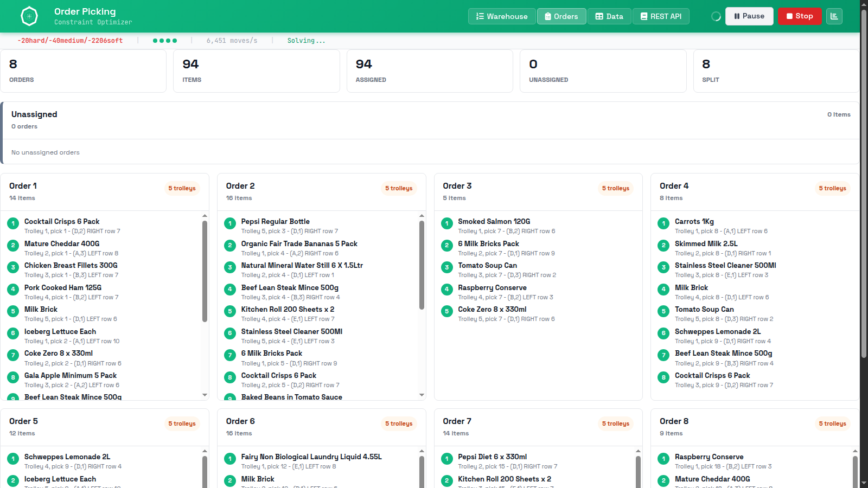Click the Order 1 item list down arrow
This screenshot has width=868, height=488.
point(205,395)
